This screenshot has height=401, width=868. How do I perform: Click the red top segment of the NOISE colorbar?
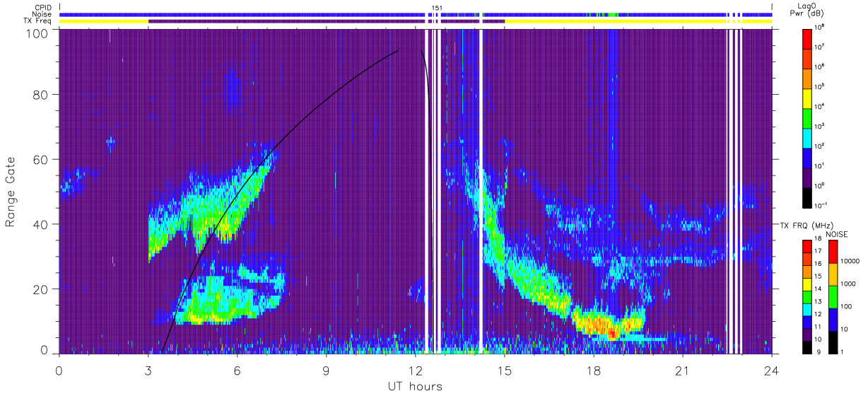[832, 251]
